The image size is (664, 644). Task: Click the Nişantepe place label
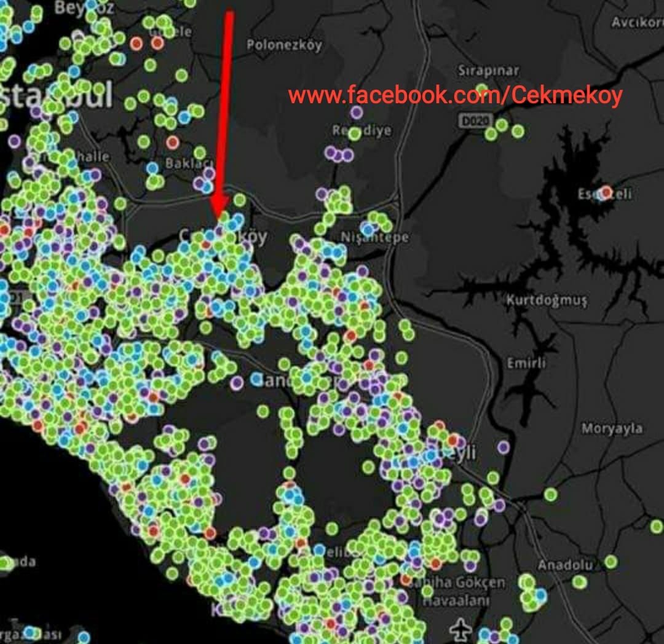click(375, 237)
